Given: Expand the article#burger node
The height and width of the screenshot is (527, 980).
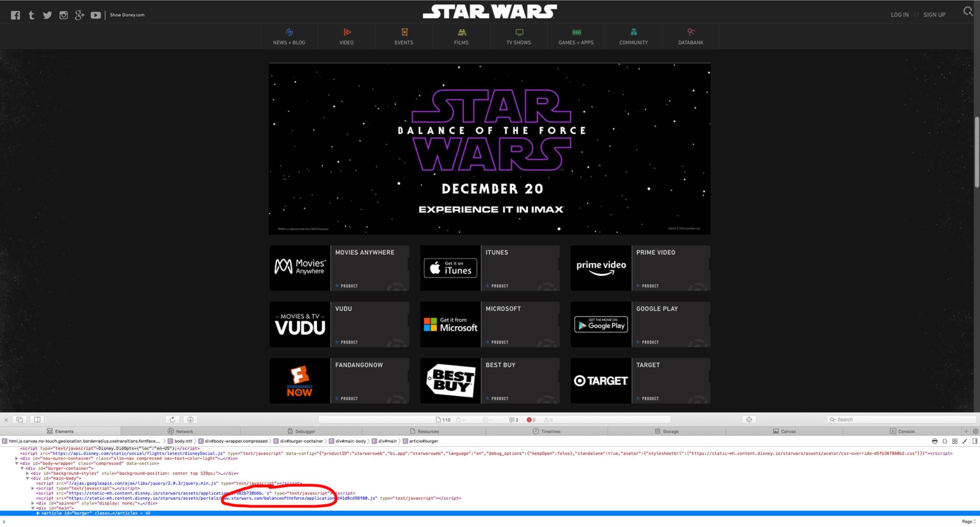Looking at the screenshot, I should (x=38, y=513).
